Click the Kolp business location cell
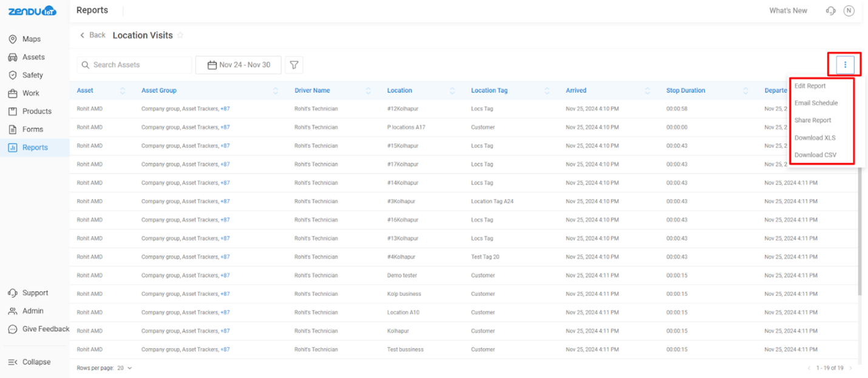The height and width of the screenshot is (378, 868). click(x=404, y=294)
